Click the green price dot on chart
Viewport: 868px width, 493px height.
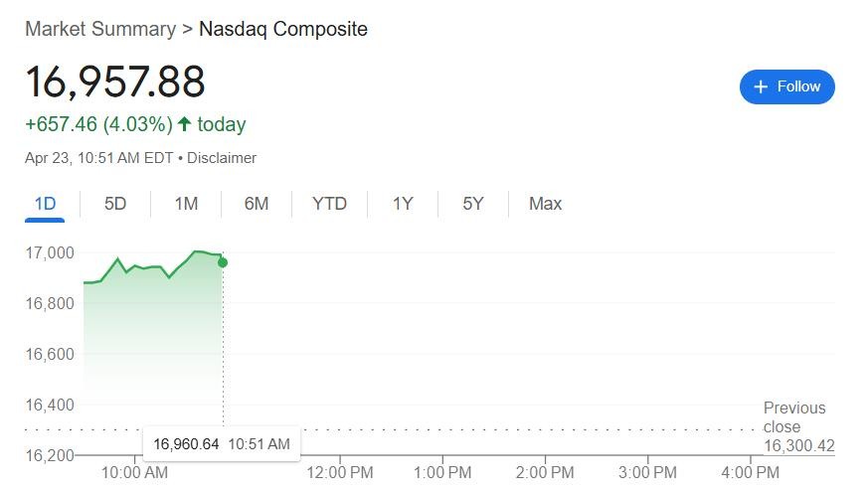[x=223, y=262]
